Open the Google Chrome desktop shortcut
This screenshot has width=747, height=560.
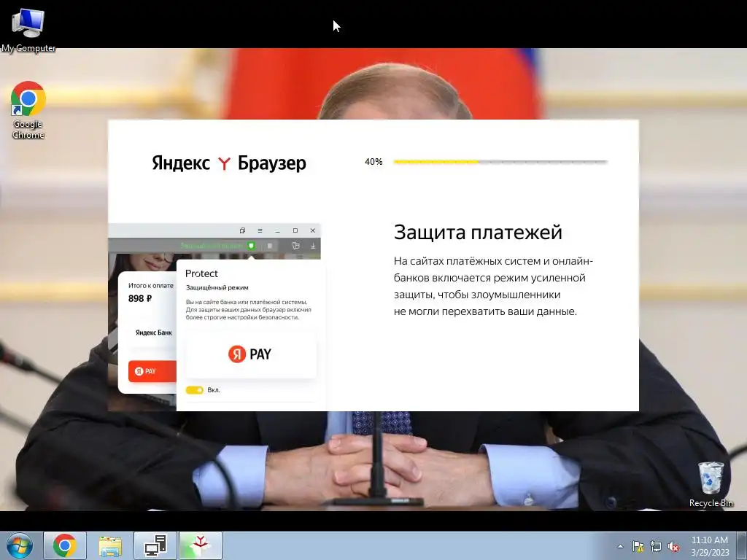pos(28,109)
